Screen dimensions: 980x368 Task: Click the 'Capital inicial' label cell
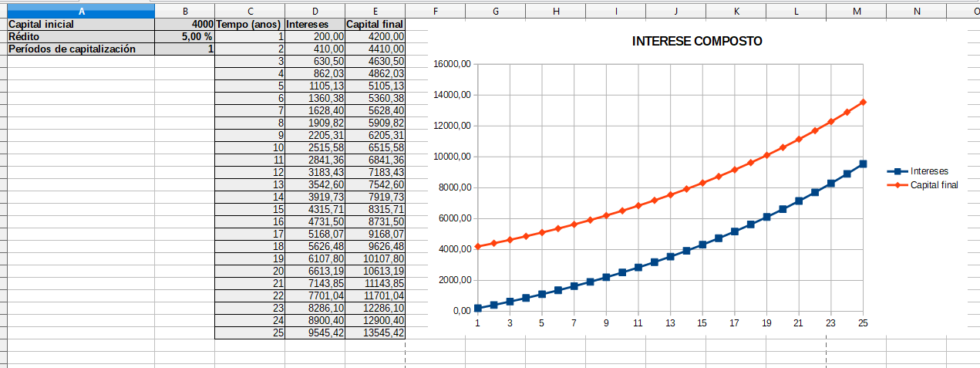point(81,25)
